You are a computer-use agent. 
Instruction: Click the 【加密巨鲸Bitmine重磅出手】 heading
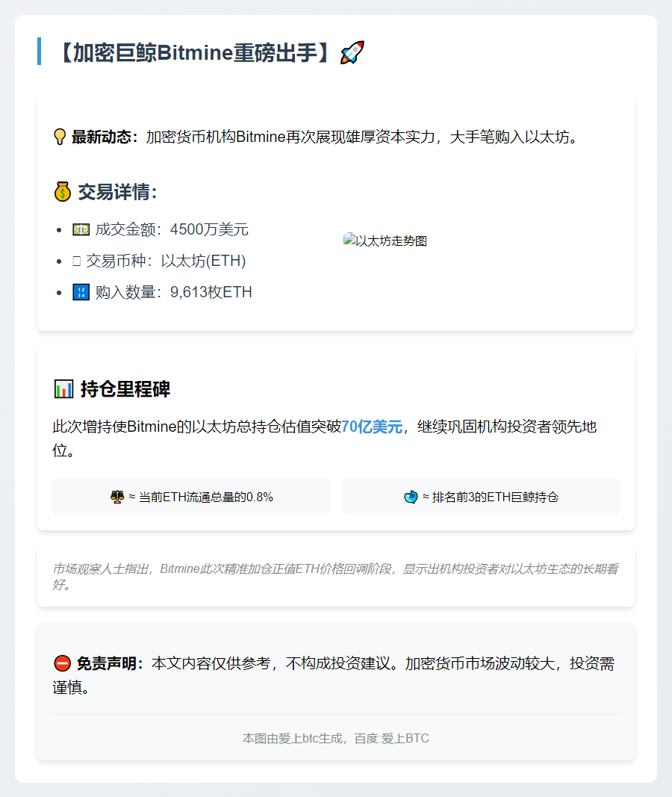click(x=194, y=51)
